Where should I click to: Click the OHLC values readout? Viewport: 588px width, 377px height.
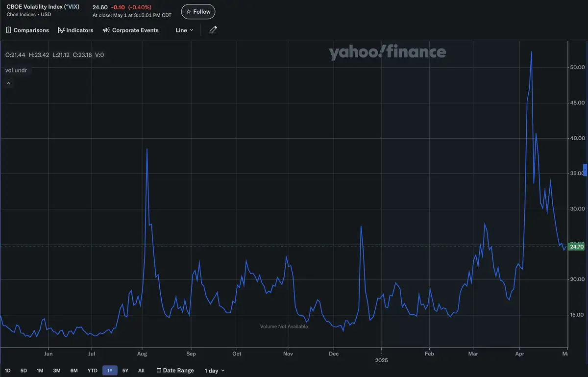tap(54, 55)
